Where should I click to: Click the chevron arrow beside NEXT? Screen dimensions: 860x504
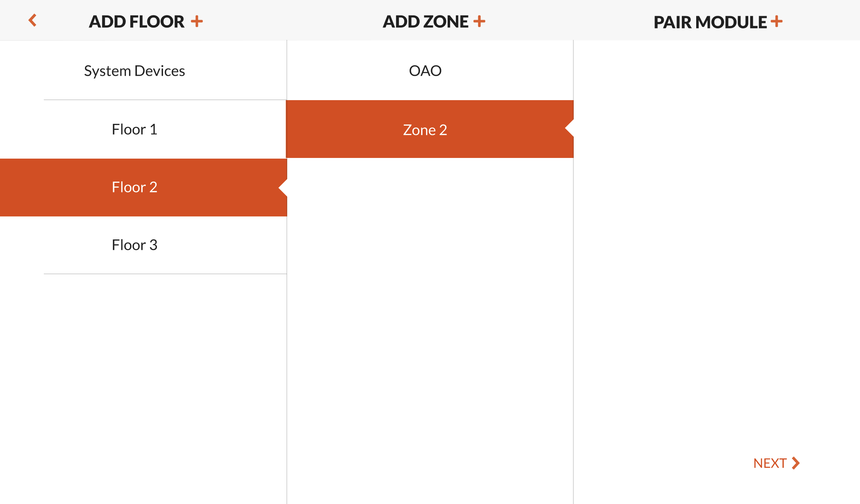pyautogui.click(x=796, y=463)
